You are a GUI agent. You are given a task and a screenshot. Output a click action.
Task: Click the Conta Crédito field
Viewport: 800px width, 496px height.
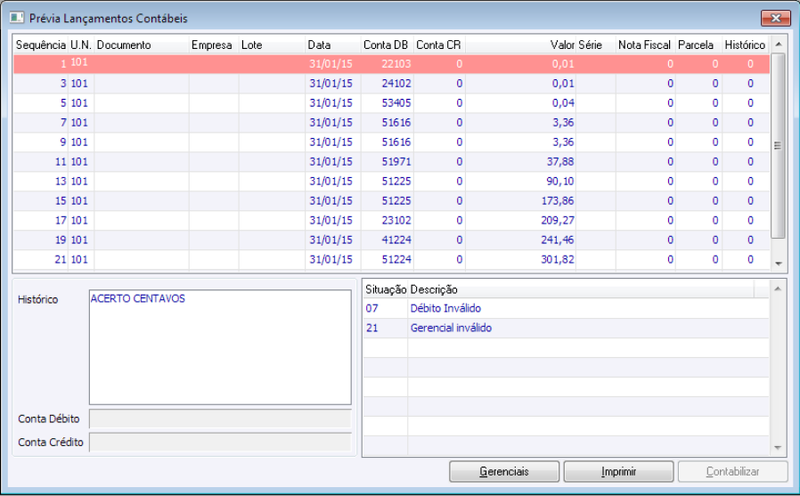pyautogui.click(x=220, y=442)
